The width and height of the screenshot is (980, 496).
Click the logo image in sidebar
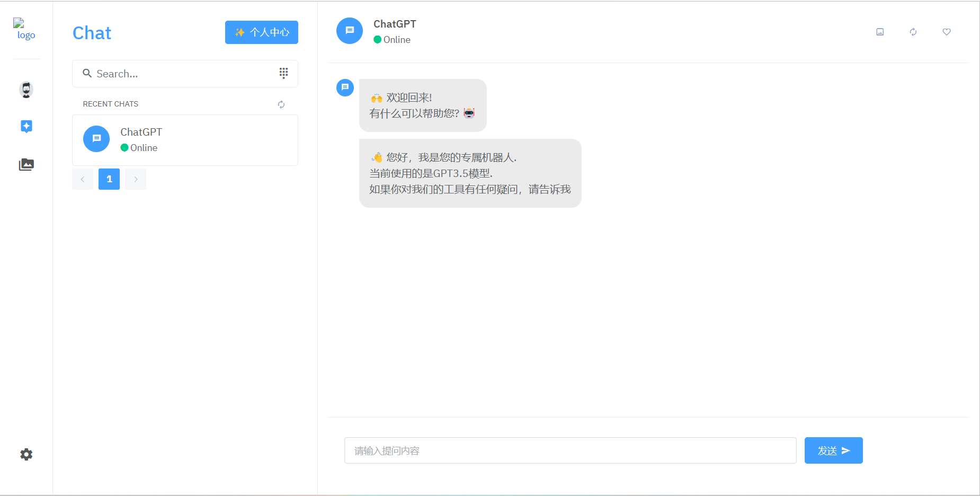point(26,30)
